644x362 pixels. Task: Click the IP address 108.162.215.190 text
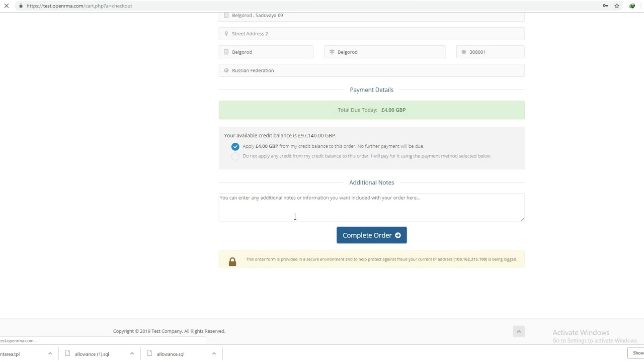pyautogui.click(x=470, y=259)
